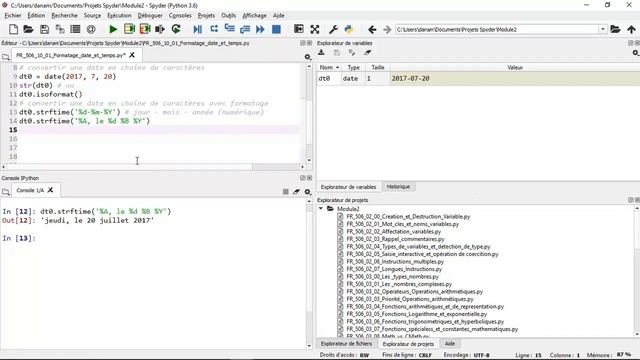Click scroll-down arrow of editor vertical scrollbar
This screenshot has height=360, width=640.
[309, 160]
